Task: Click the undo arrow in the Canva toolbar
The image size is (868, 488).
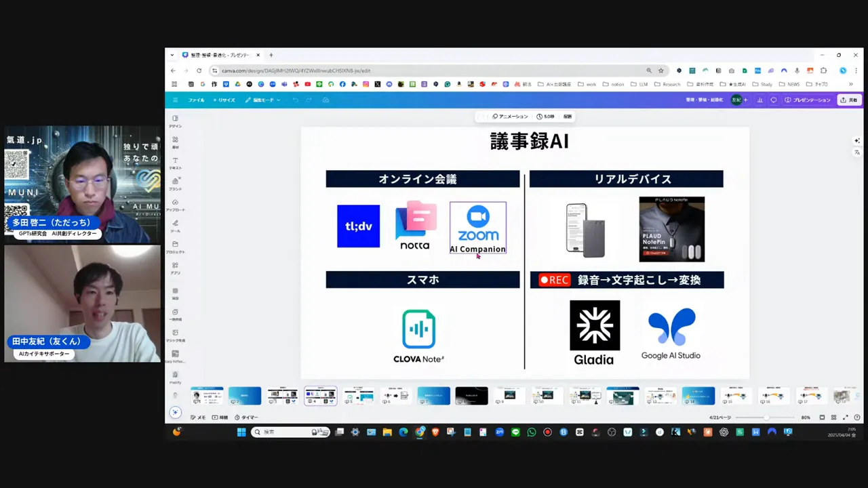Action: click(x=296, y=100)
